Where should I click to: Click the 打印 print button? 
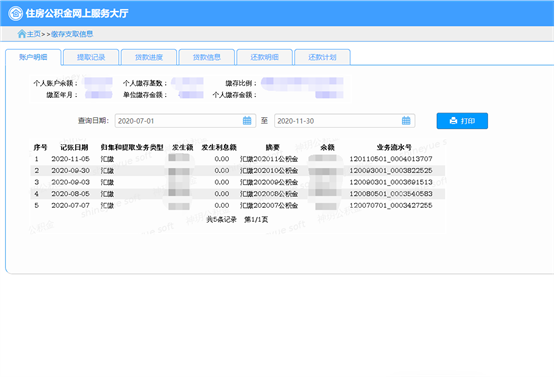pyautogui.click(x=462, y=121)
